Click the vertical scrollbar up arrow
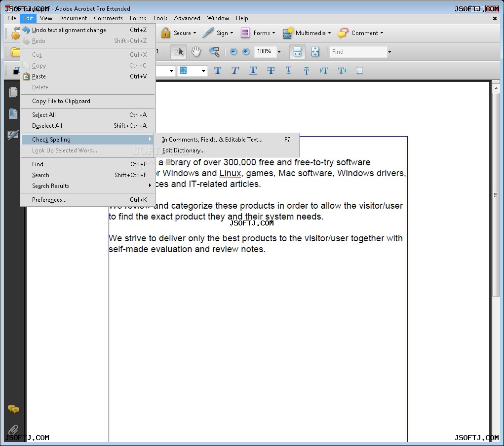504x446 pixels. (496, 88)
